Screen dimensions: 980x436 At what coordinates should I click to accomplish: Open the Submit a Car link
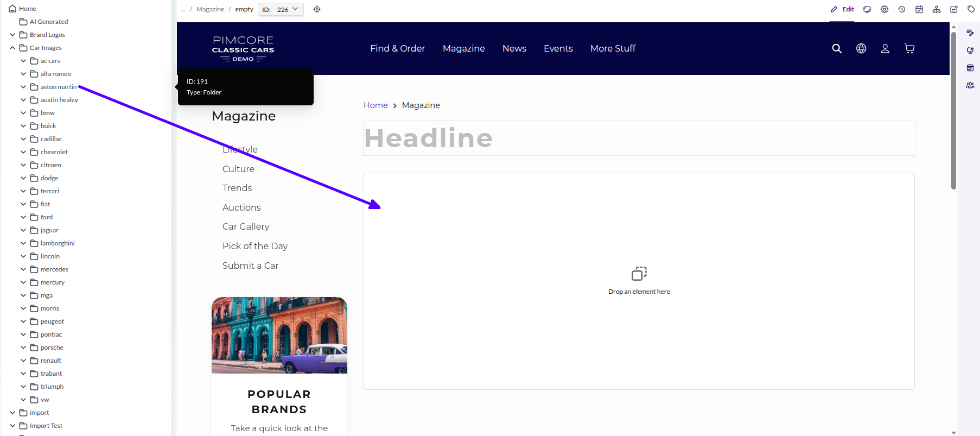click(x=251, y=266)
